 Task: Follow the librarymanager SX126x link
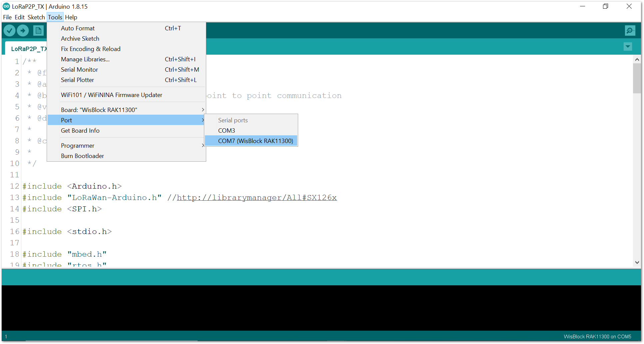click(257, 198)
